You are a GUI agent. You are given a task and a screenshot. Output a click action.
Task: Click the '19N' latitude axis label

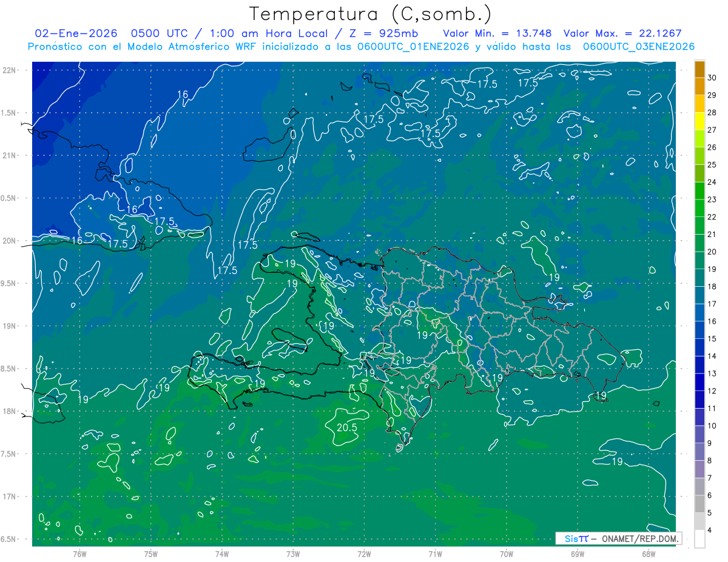(10, 326)
